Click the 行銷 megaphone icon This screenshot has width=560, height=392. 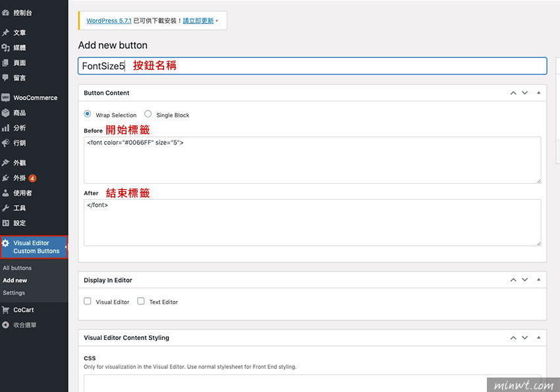tap(5, 143)
